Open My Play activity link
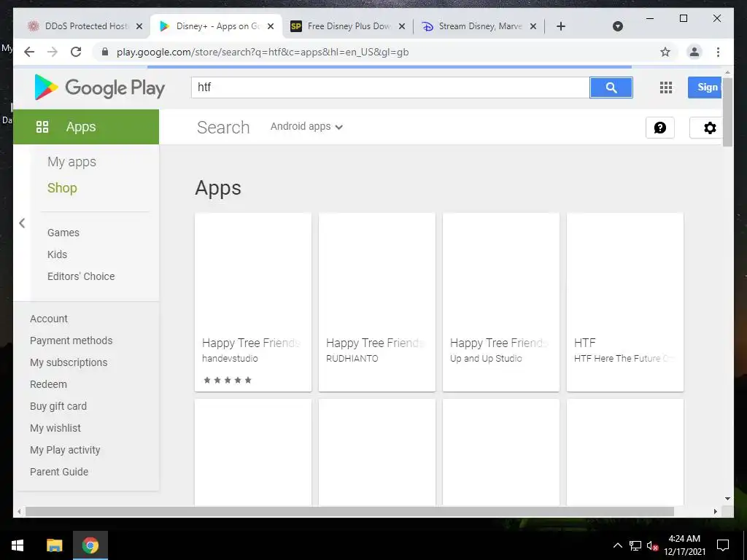This screenshot has width=747, height=560. pos(65,451)
